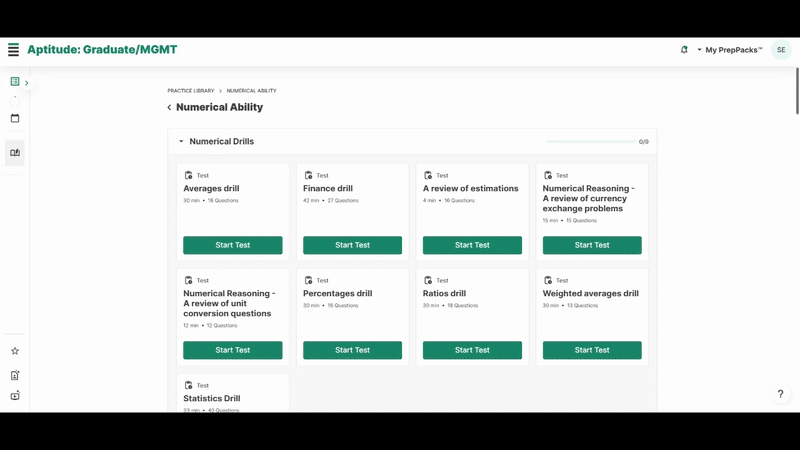Click the calendar icon in the sidebar
Screen dimensions: 800x450
(x=15, y=118)
